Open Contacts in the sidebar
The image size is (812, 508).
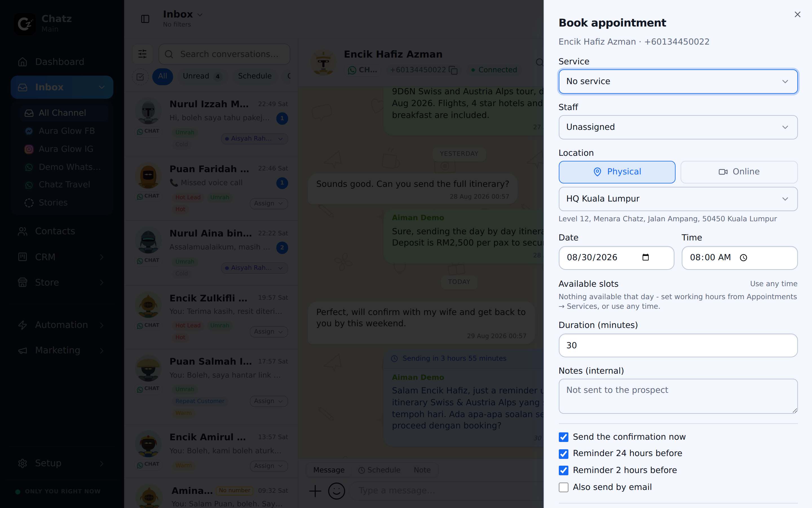(x=62, y=231)
